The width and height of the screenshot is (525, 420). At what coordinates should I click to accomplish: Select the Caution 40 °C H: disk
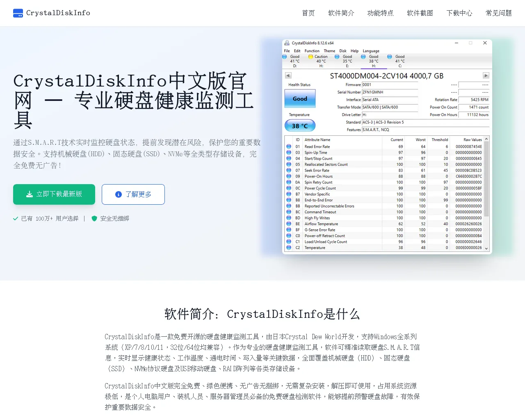pyautogui.click(x=319, y=61)
